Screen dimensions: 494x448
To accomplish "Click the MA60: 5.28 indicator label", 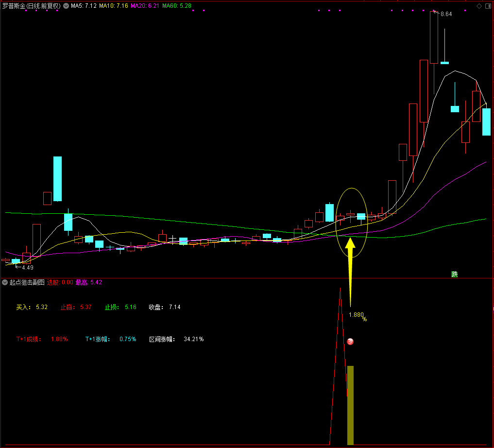I will 177,6.
